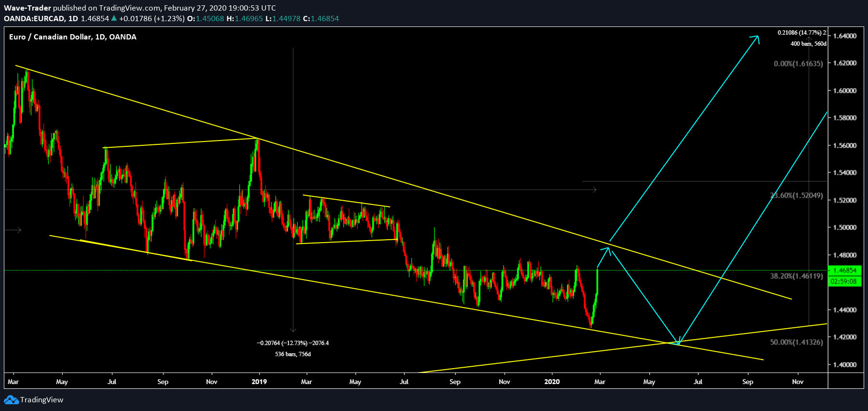Click the 1.48000 price axis label
Image resolution: width=868 pixels, height=411 pixels.
845,255
